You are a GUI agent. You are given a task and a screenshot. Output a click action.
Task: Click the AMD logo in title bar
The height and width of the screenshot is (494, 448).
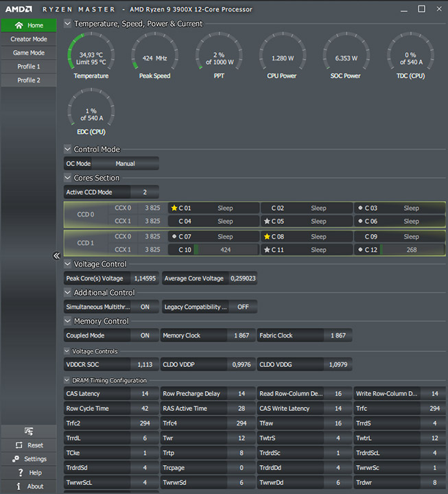(x=19, y=9)
